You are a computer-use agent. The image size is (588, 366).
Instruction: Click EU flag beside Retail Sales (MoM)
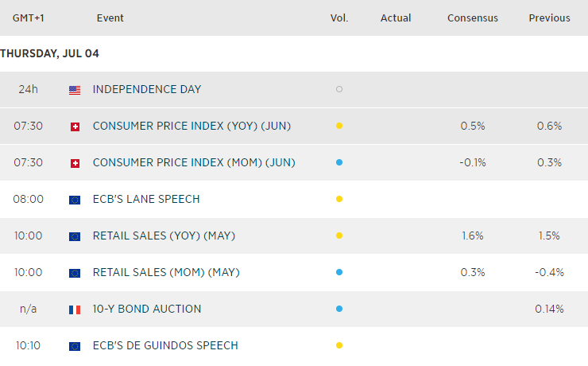(75, 273)
